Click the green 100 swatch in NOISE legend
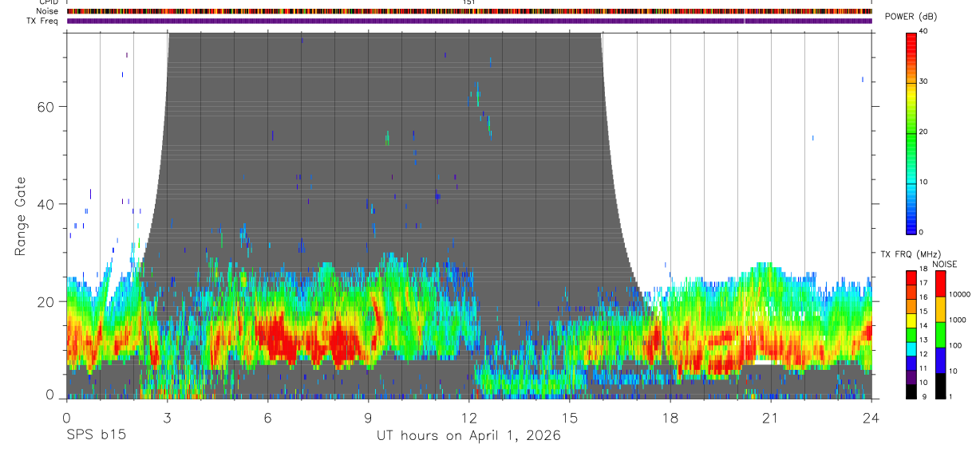 pos(940,335)
